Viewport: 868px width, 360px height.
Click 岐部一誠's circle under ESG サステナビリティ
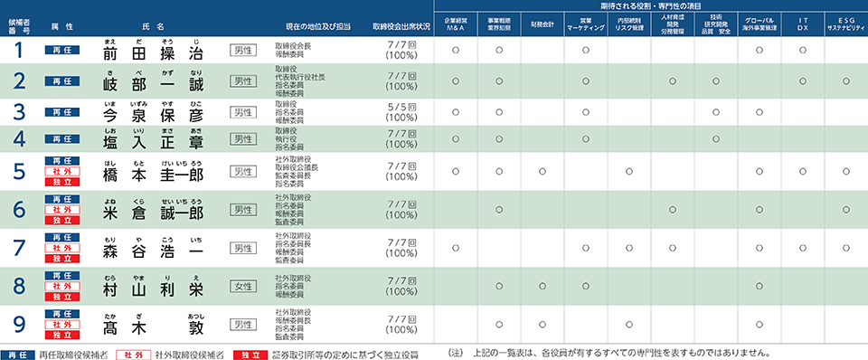pos(846,81)
